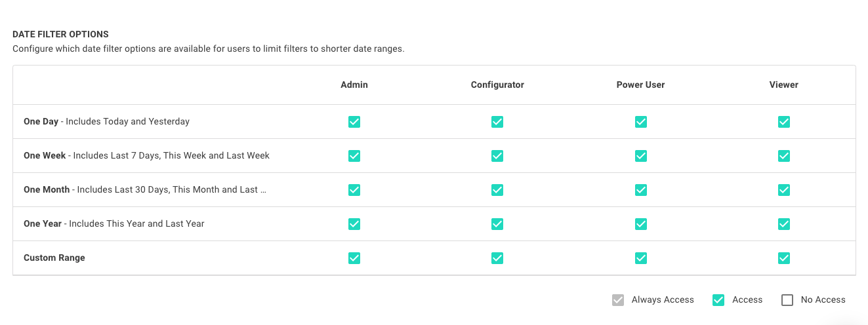Uncheck One Week for Admin role

click(354, 156)
